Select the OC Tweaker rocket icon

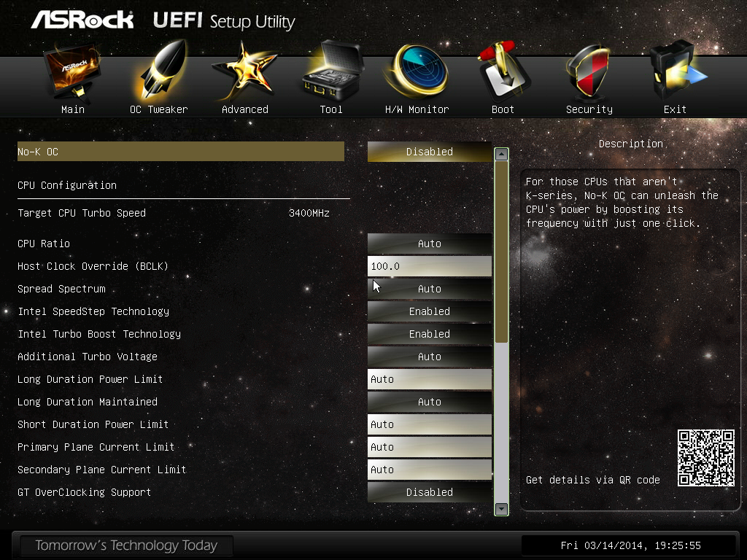[160, 71]
